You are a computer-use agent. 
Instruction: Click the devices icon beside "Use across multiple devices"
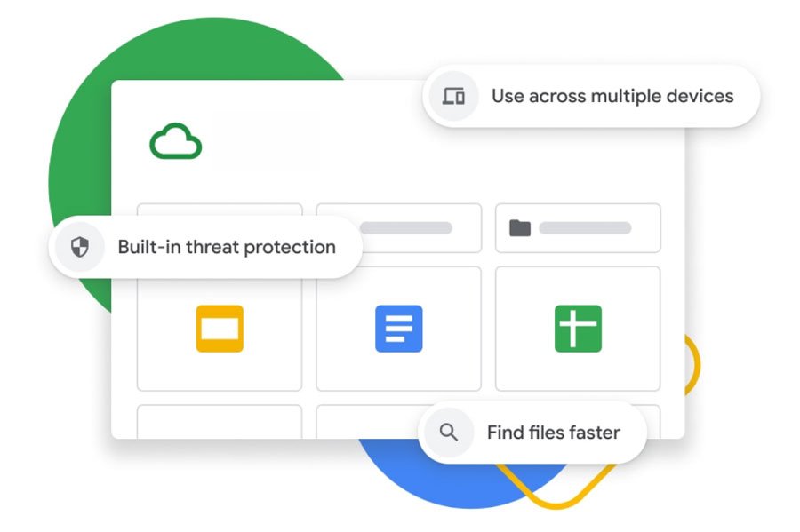(x=453, y=96)
